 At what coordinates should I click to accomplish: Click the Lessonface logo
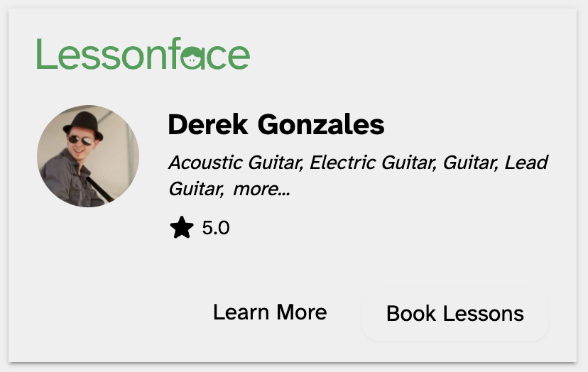click(x=143, y=55)
